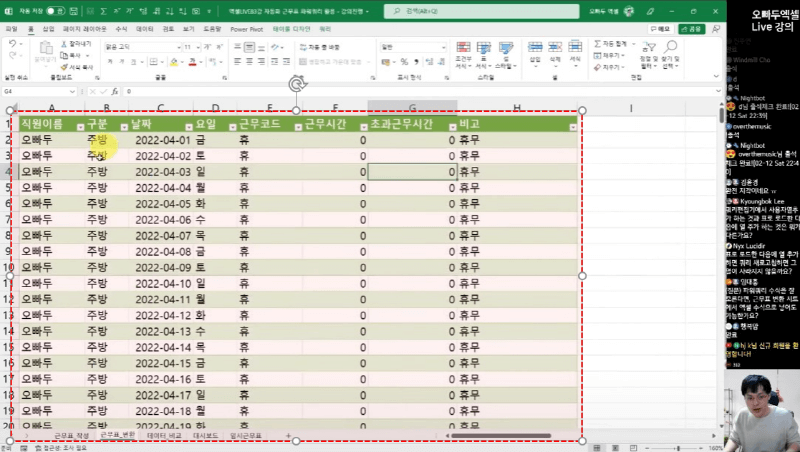Open filter dropdown on 직원이름 column header

coord(79,126)
